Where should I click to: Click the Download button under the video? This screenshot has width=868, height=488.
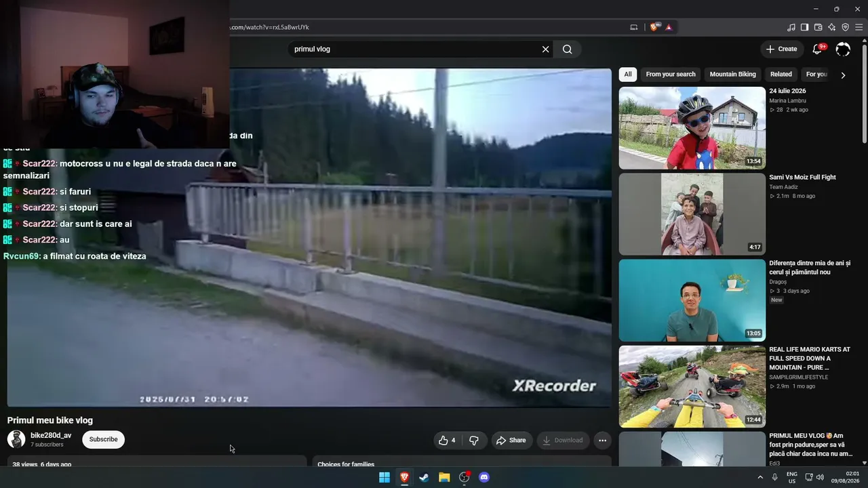coord(563,441)
